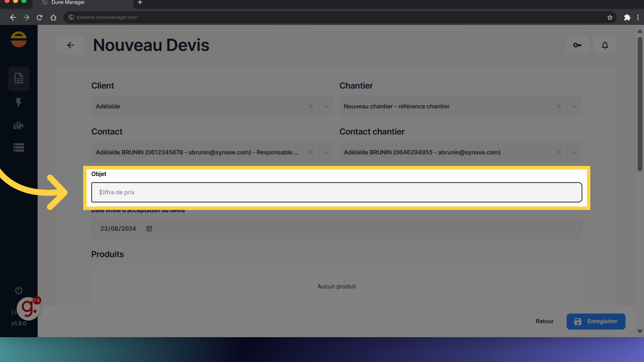Open the notifications bell
This screenshot has height=362, width=644.
click(x=605, y=45)
